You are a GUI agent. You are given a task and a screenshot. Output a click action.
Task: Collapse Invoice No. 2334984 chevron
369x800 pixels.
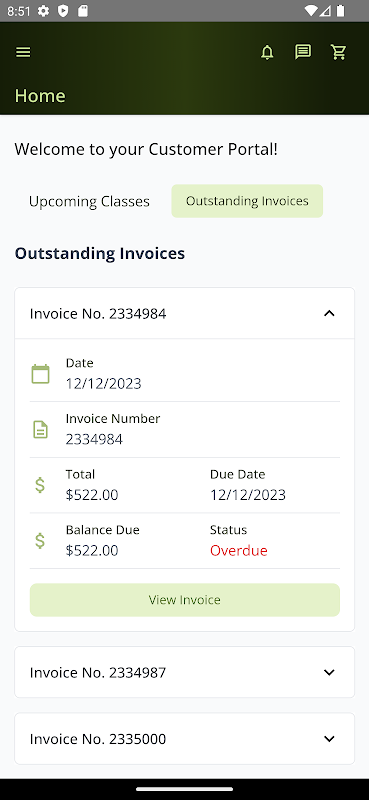(x=329, y=313)
